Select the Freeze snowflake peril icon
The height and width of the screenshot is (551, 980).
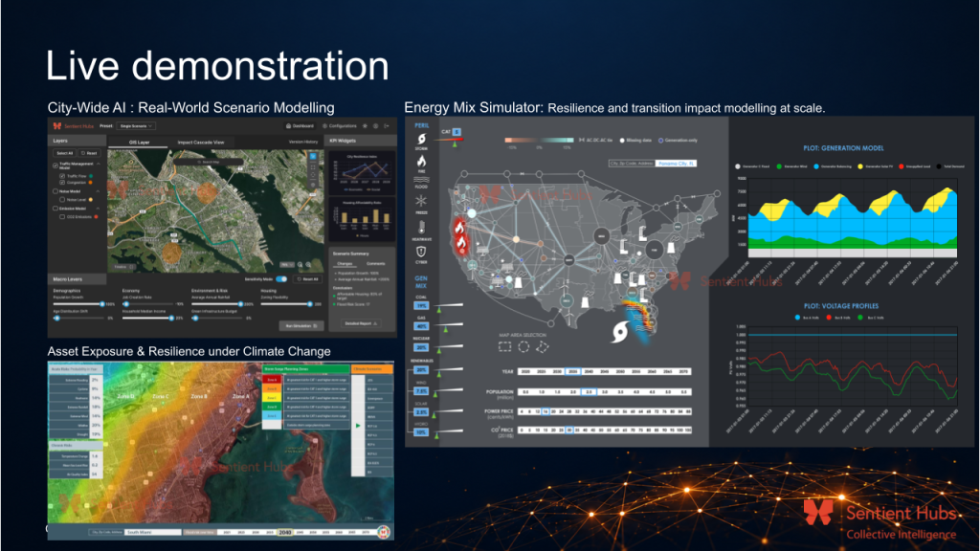(x=421, y=201)
